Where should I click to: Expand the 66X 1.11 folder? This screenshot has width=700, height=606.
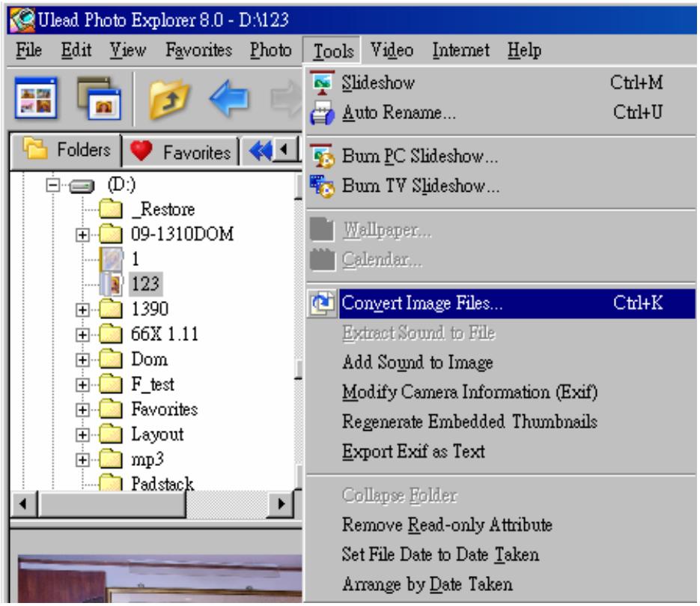pos(82,335)
